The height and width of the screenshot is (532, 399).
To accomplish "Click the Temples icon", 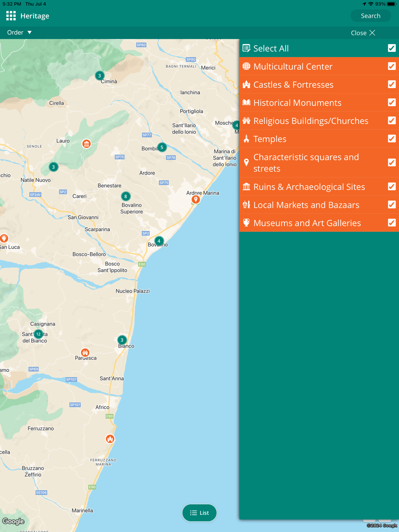I will [246, 139].
